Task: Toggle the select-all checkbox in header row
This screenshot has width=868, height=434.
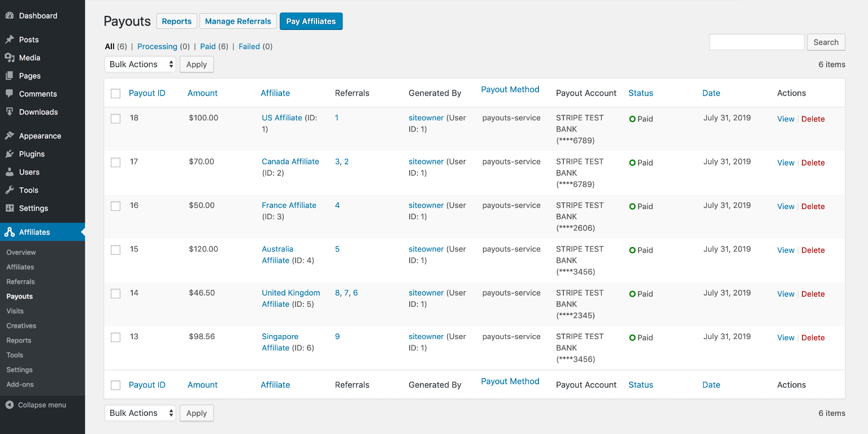Action: [116, 93]
